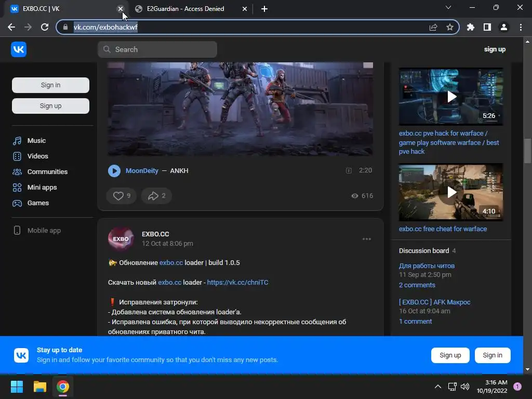Play the 4:10 free cheat video
532x399 pixels.
451,192
